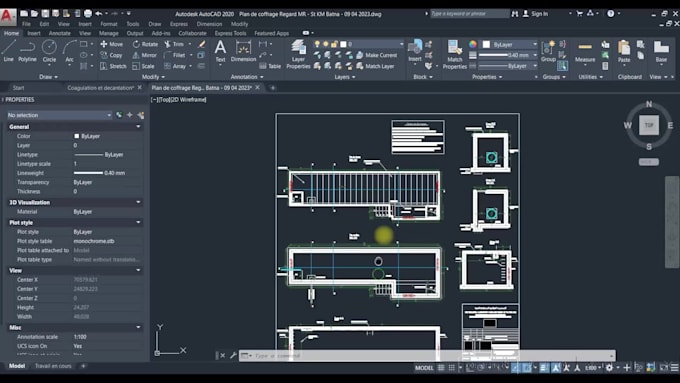
Task: Open the annotation scale 1:100 dropdown in status bar
Action: (593, 368)
